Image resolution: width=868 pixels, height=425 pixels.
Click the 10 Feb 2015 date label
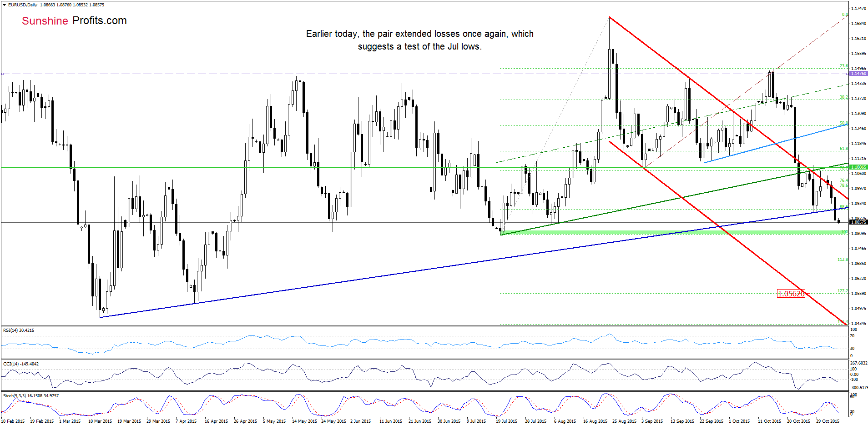13,421
